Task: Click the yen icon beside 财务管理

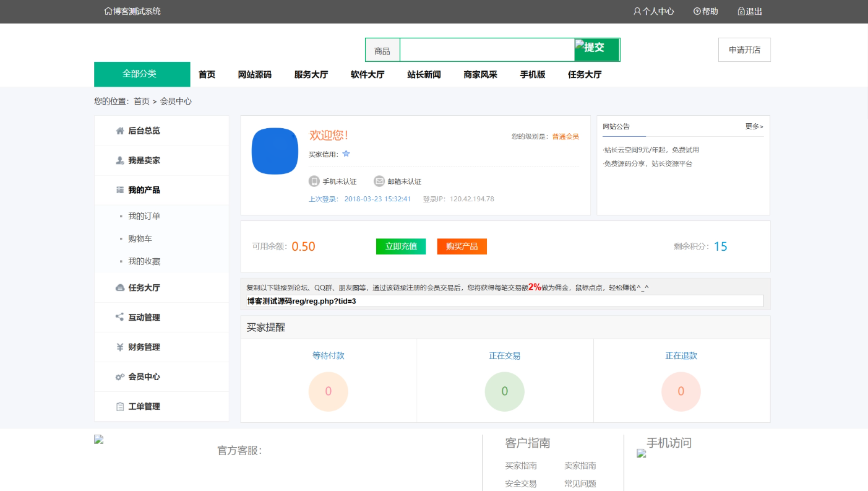Action: click(120, 347)
